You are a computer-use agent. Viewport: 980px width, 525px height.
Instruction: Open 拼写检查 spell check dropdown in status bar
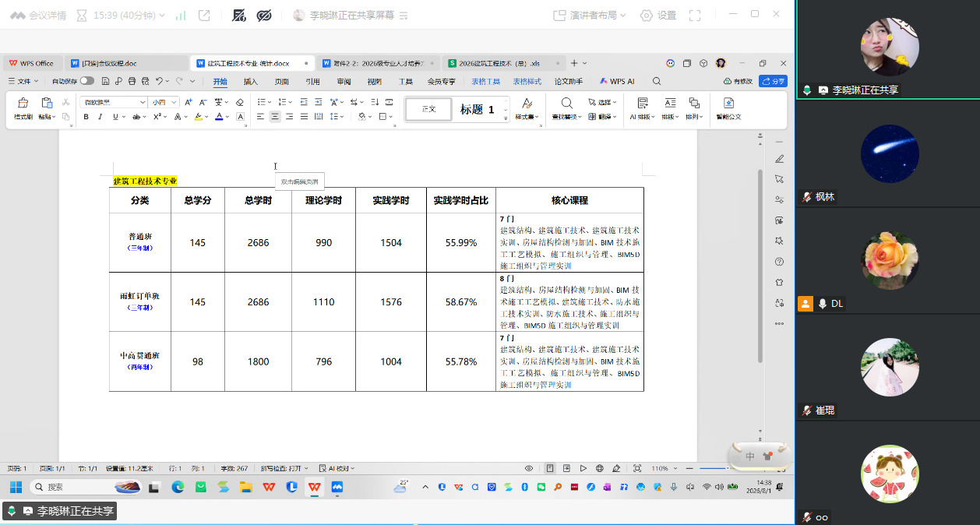point(286,468)
